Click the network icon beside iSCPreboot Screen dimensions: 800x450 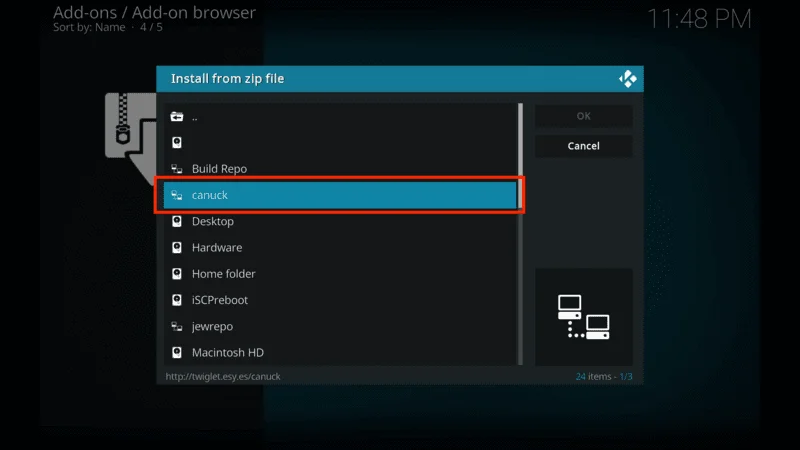coord(177,300)
